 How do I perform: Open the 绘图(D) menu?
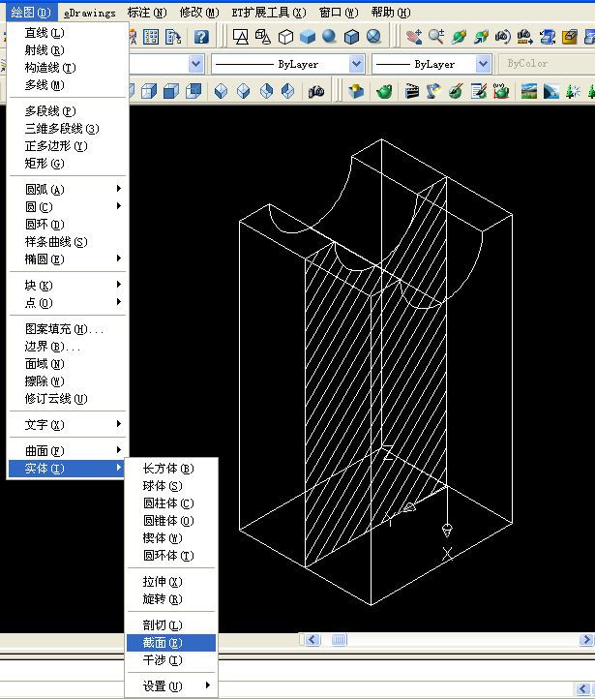pos(31,13)
